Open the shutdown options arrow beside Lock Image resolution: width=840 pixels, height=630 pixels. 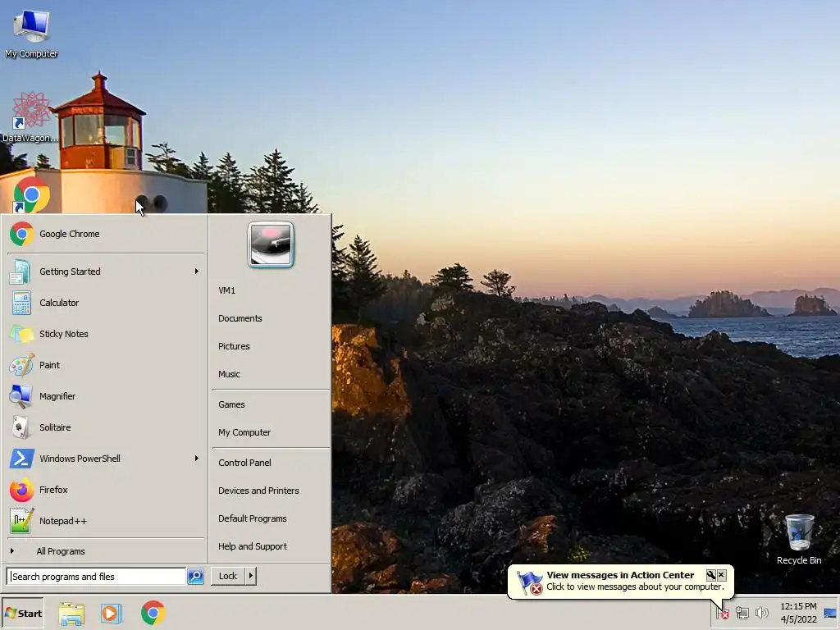(250, 577)
